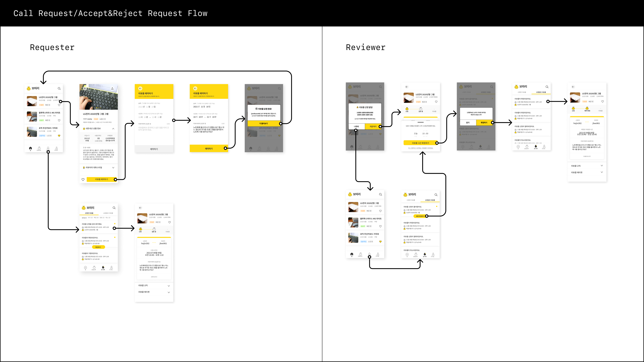Toggle heart beside yellow 리뷰콜 예약하기 button
644x362 pixels.
(x=83, y=179)
